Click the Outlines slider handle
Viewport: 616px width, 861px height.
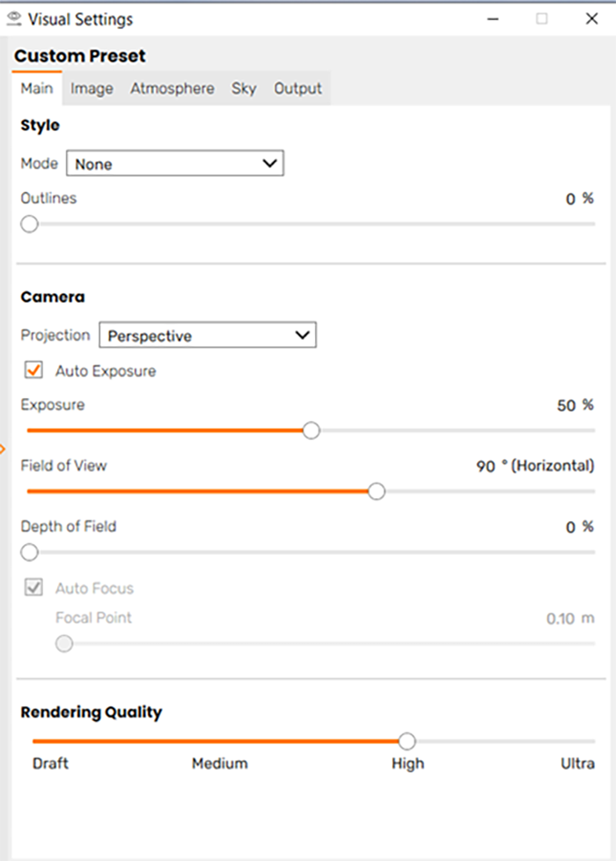[x=30, y=224]
